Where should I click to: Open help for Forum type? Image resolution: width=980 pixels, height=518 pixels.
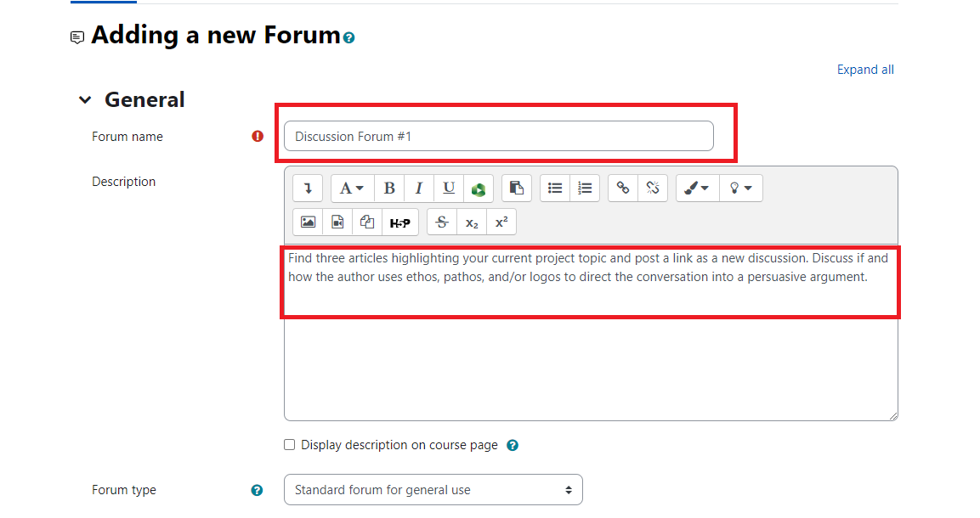[x=258, y=490]
